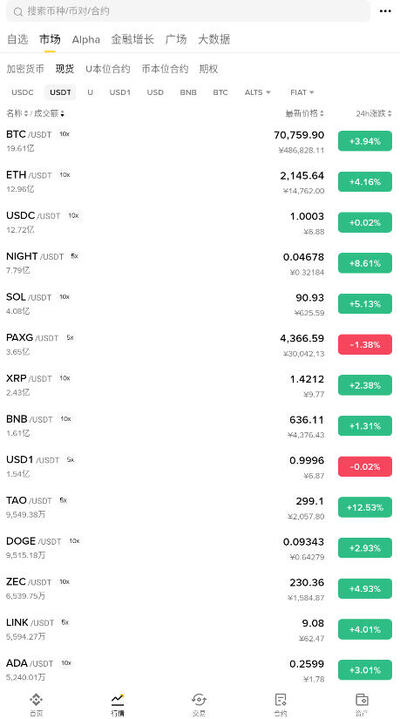The image size is (400, 719).
Task: Go to home via bottom diamond icon
Action: point(36,699)
